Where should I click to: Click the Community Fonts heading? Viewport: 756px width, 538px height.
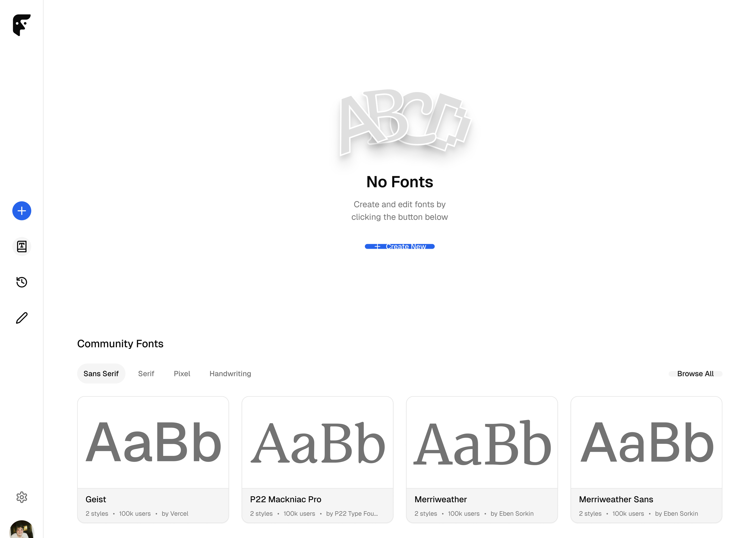120,344
